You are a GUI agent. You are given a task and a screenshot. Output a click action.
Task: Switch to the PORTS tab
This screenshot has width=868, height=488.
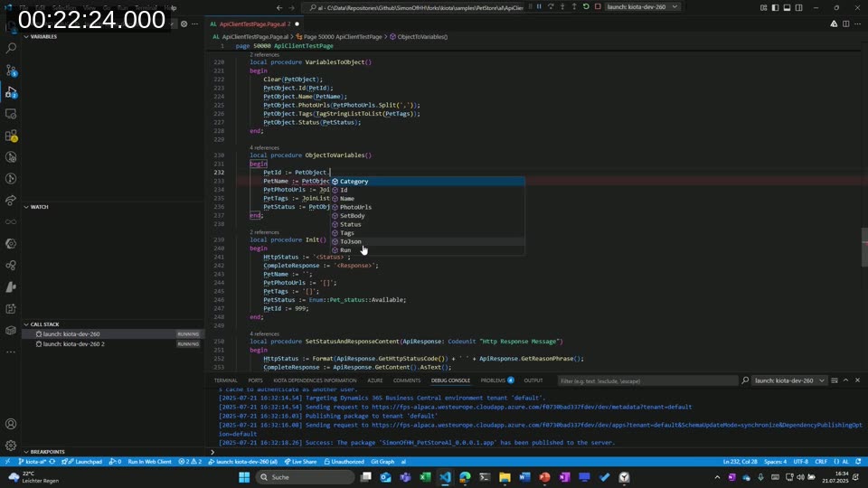point(255,380)
